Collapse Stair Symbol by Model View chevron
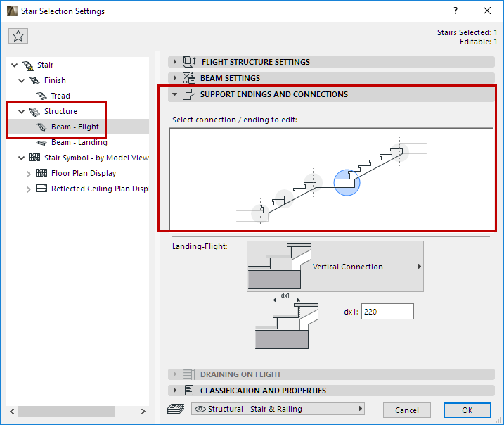504x425 pixels. point(21,158)
